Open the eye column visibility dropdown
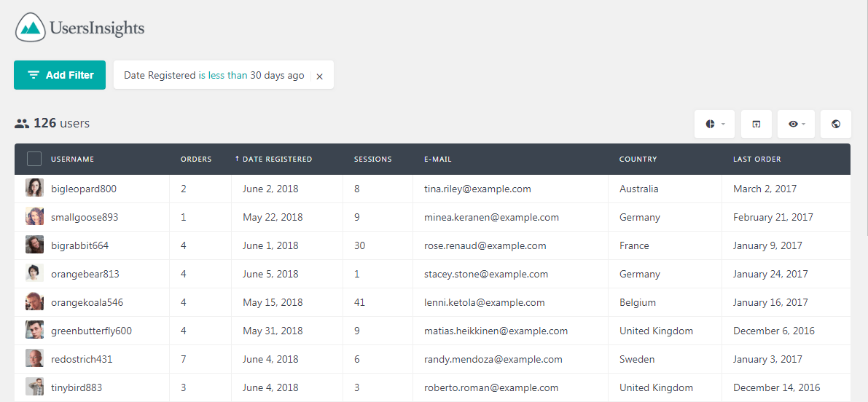Viewport: 868px width, 402px height. (x=796, y=124)
